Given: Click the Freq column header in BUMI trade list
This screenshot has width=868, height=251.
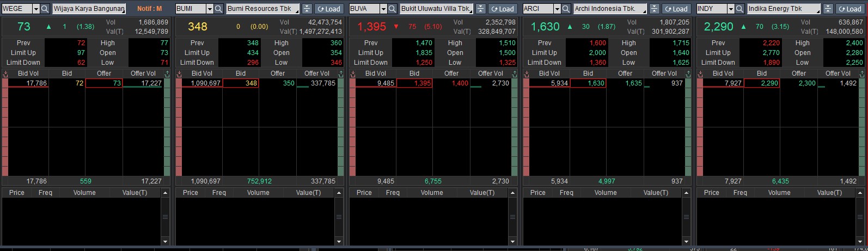Looking at the screenshot, I should point(219,193).
